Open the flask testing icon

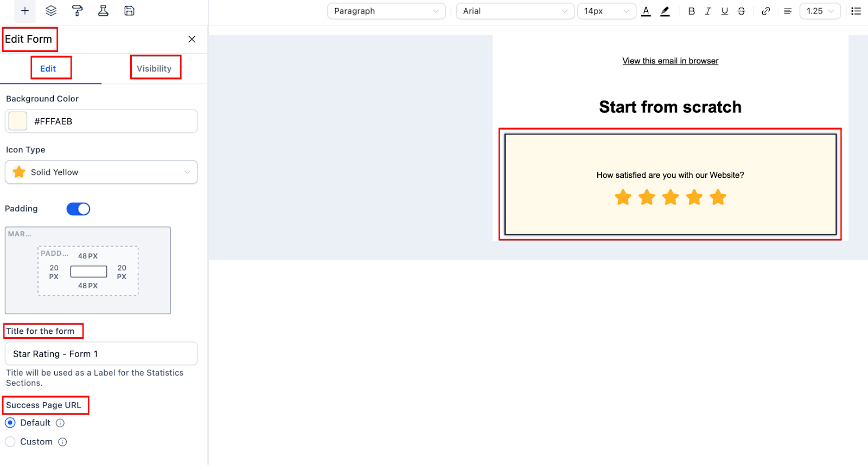pos(103,11)
